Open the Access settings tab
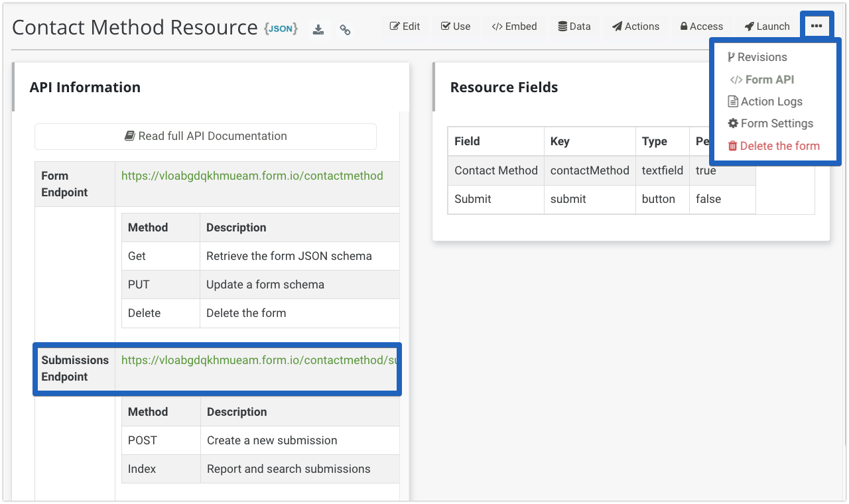Screen dimensions: 849x504 pyautogui.click(x=701, y=27)
